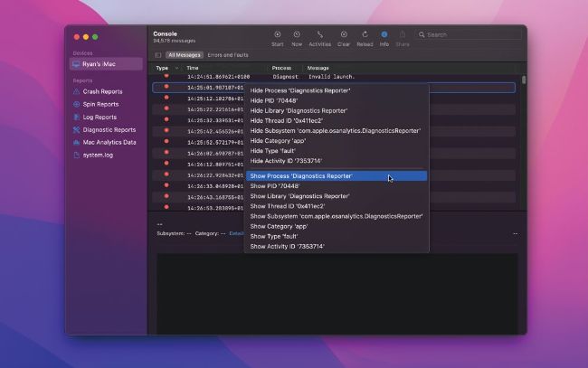The width and height of the screenshot is (588, 368).
Task: Choose Hide Subsystem com.apple.osanalytics.DiagnosticsReporter
Action: (x=337, y=131)
